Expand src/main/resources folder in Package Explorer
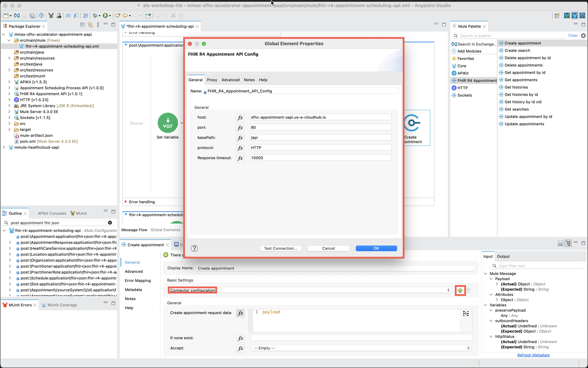Viewport: 588px width, 368px height. click(9, 58)
